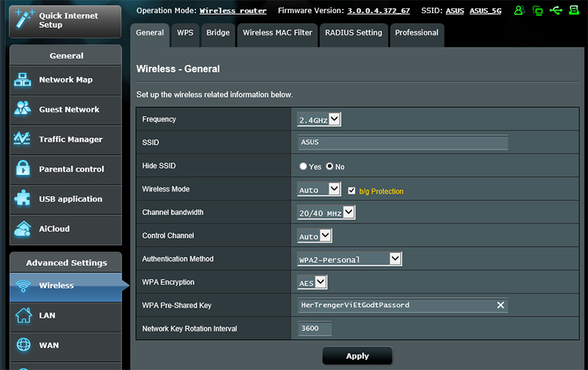This screenshot has height=370, width=588.
Task: Click the USB status icon
Action: [556, 11]
